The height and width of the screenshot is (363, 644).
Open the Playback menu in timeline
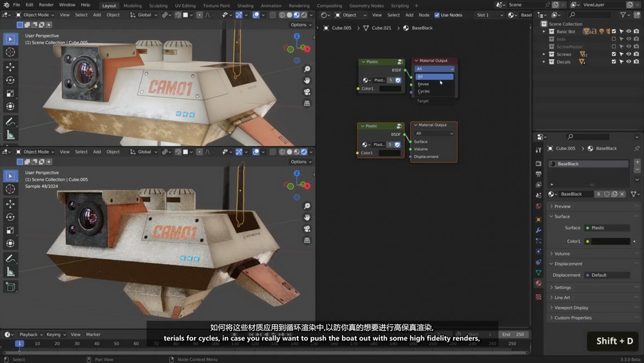(31, 334)
